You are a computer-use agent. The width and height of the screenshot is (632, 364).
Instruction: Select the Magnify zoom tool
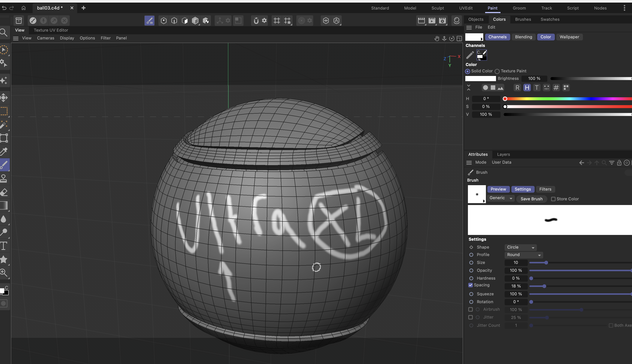(x=4, y=273)
